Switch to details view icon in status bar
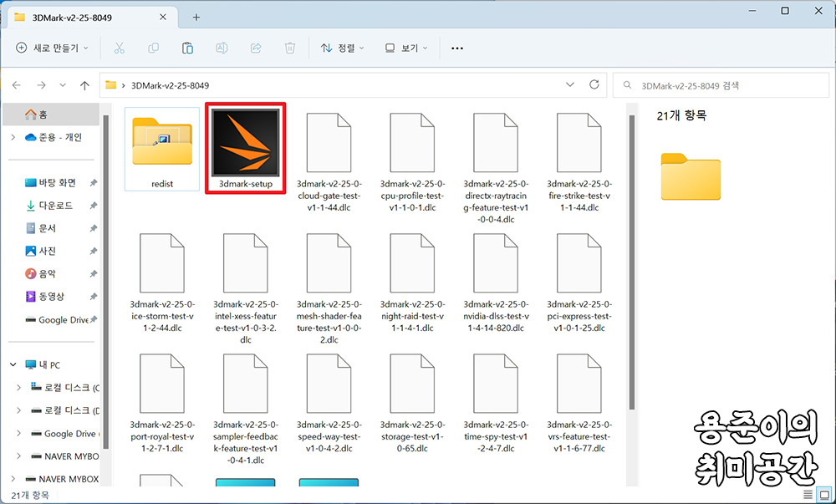This screenshot has height=504, width=836. [x=808, y=495]
